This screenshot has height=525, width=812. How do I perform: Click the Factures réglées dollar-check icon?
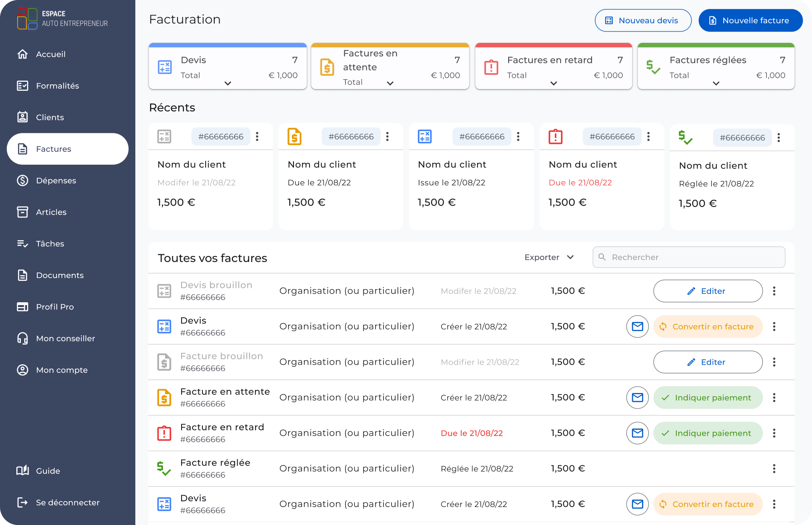[653, 67]
